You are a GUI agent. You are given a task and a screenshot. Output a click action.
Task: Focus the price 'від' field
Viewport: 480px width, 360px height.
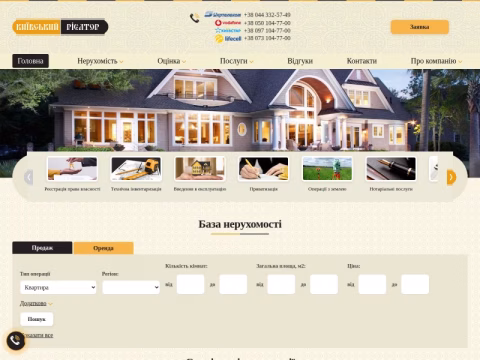[x=372, y=284]
